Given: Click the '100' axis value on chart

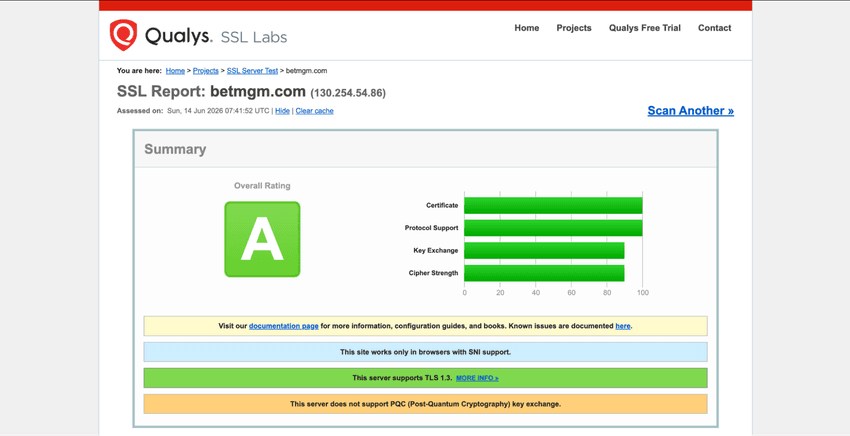Looking at the screenshot, I should [643, 293].
